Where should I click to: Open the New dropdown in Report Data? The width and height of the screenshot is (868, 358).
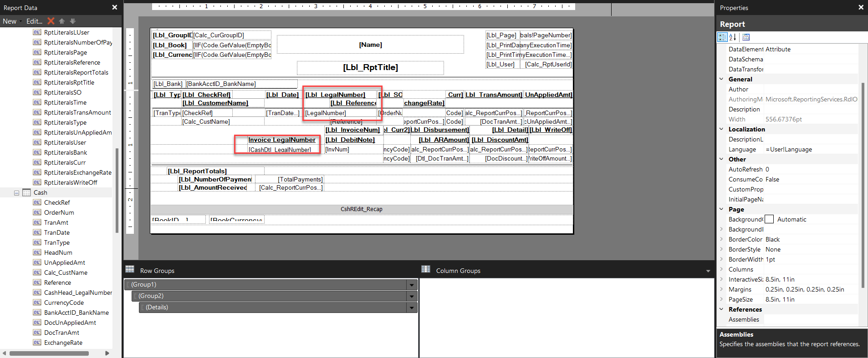point(12,21)
